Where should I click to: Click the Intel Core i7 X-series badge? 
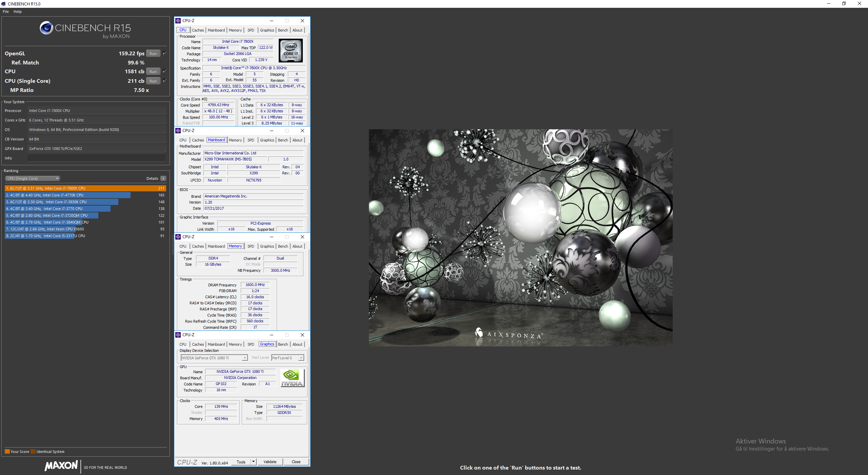tap(291, 51)
